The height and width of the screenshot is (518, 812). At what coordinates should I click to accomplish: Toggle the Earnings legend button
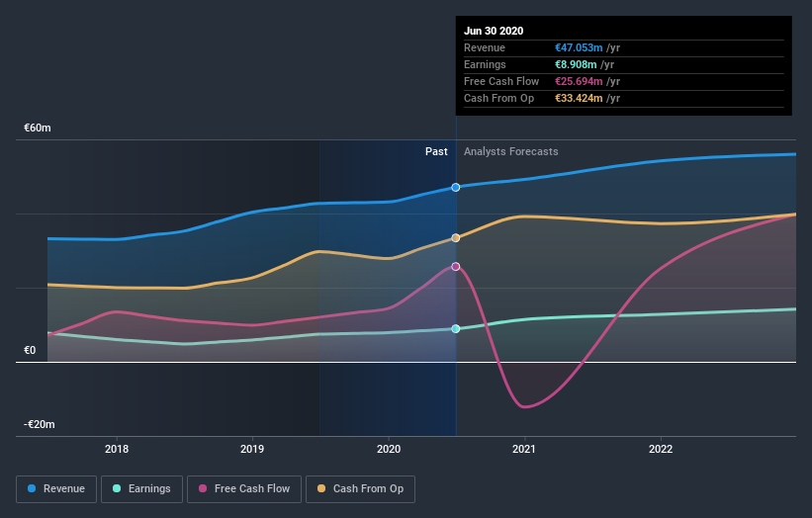(x=141, y=489)
